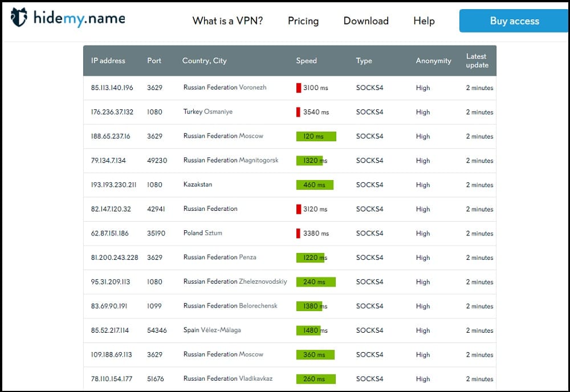Viewport: 570px width, 392px height.
Task: Open the Help menu item
Action: (x=424, y=21)
